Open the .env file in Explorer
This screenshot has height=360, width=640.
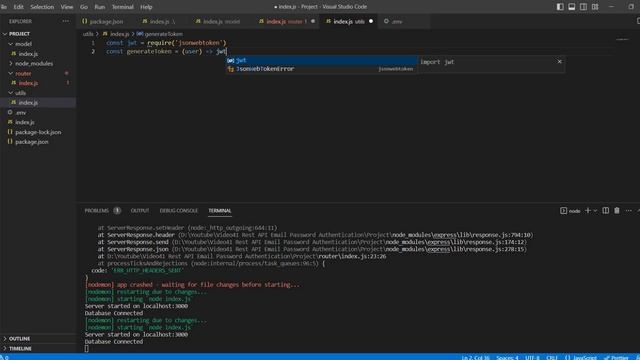pos(20,112)
